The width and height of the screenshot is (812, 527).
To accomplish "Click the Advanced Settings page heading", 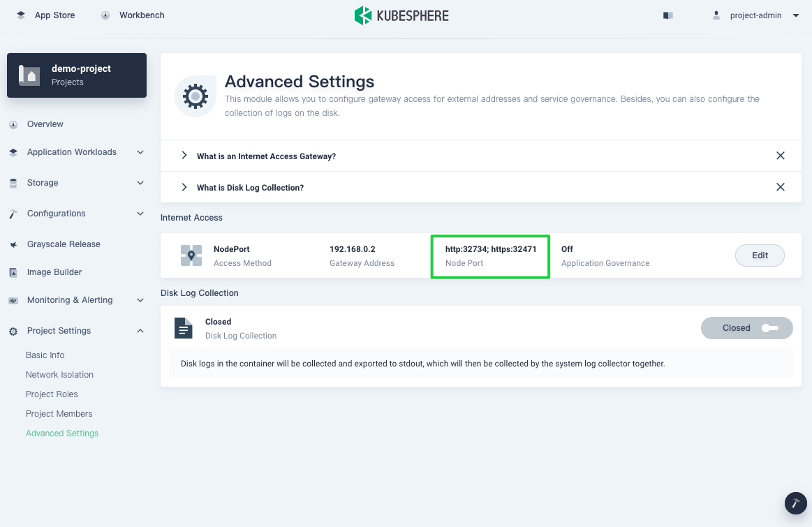I will coord(300,82).
